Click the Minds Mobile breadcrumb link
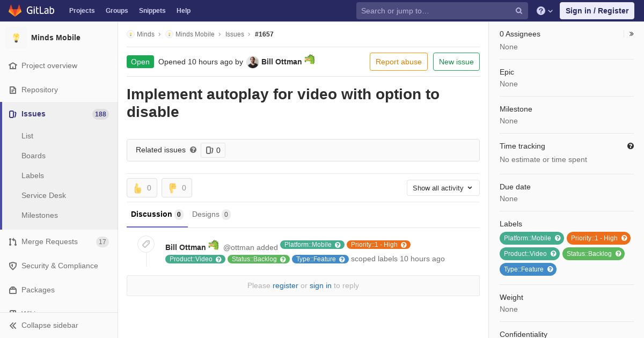Viewport: 644px width, 338px height. (x=195, y=34)
